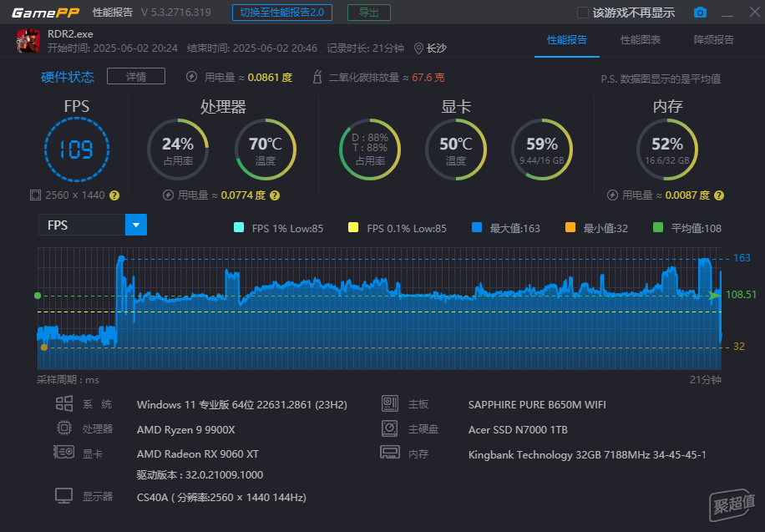
Task: Click the green average marker on the chart
Action: [x=38, y=296]
